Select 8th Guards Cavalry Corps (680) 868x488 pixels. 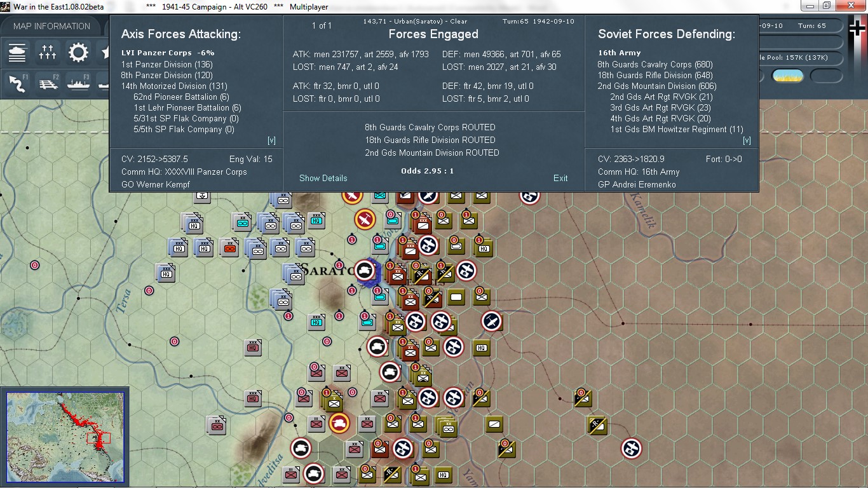coord(655,64)
